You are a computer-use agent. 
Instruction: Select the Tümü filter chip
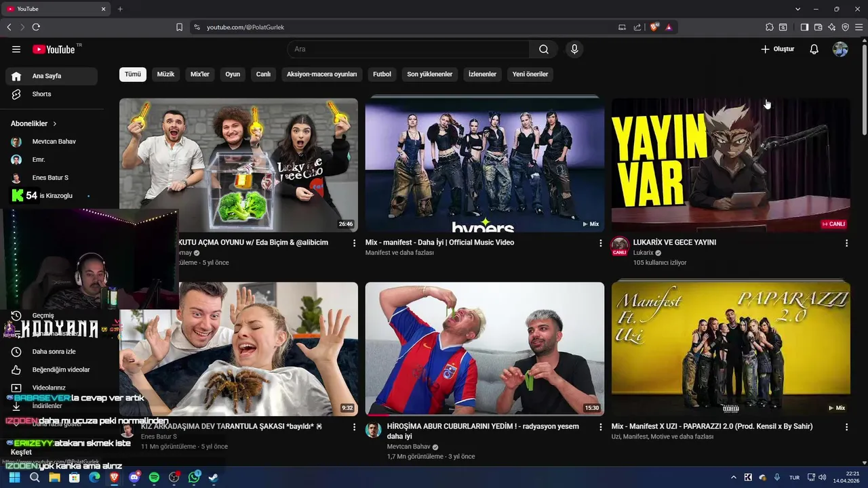point(133,74)
